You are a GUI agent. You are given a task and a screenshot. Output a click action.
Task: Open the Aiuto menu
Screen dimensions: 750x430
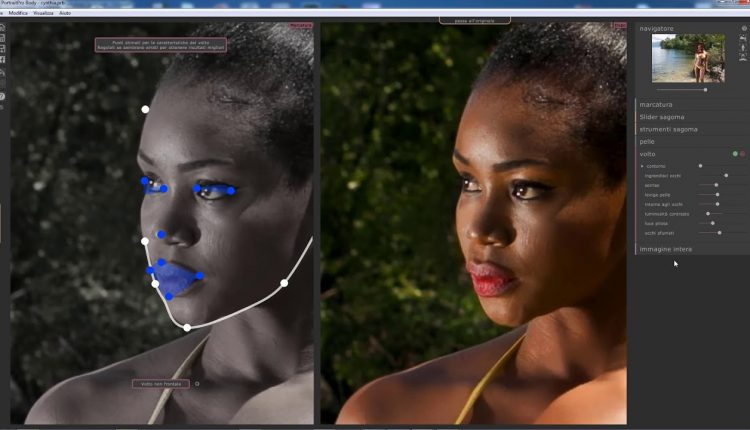click(65, 13)
